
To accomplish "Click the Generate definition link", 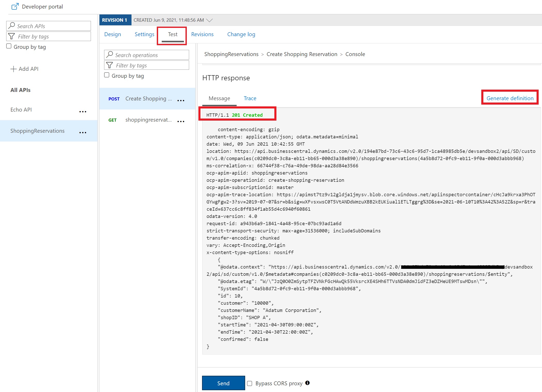I will click(x=510, y=98).
